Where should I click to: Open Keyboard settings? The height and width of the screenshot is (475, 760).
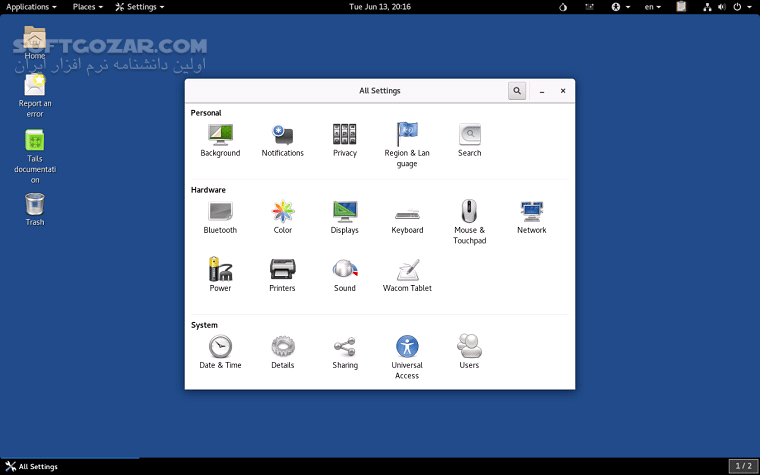click(x=407, y=213)
